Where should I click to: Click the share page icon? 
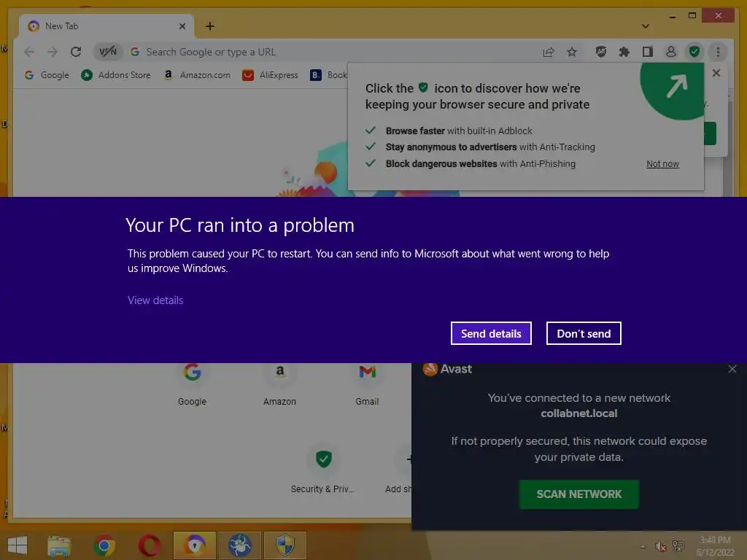click(549, 52)
